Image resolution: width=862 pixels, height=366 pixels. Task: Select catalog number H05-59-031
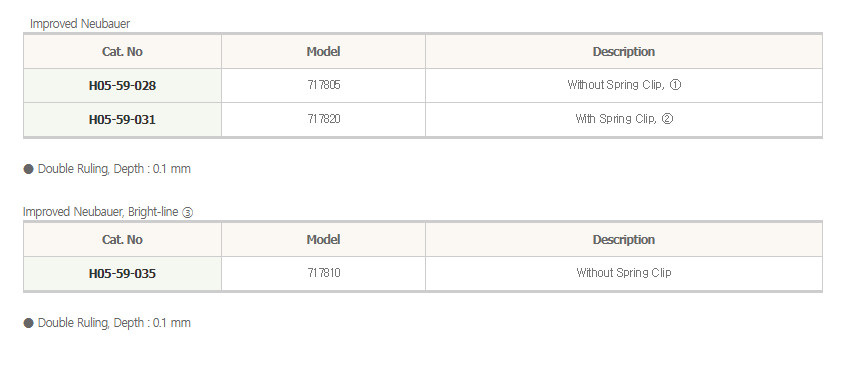[x=122, y=119]
